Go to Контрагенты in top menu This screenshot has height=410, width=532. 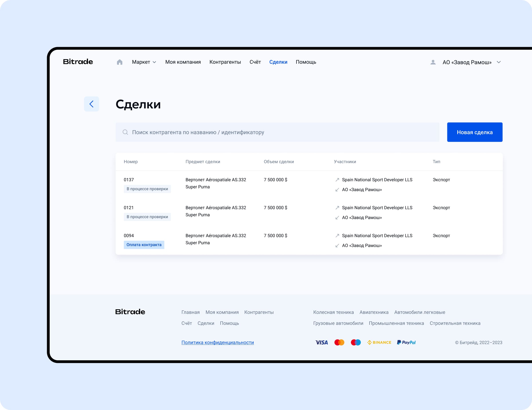tap(225, 62)
